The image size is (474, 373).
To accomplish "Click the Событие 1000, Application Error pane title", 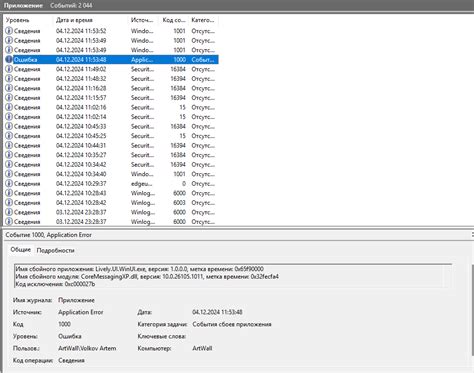I will [48, 235].
